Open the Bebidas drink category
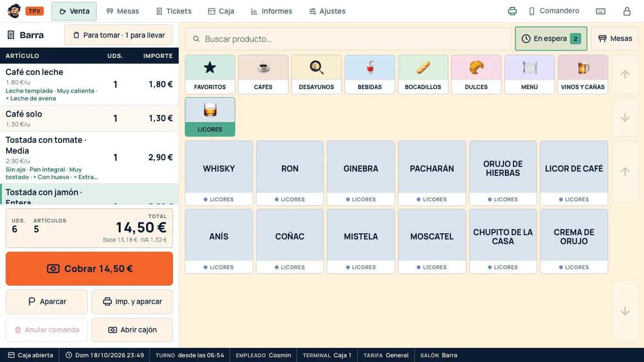The image size is (644, 362). [x=370, y=74]
